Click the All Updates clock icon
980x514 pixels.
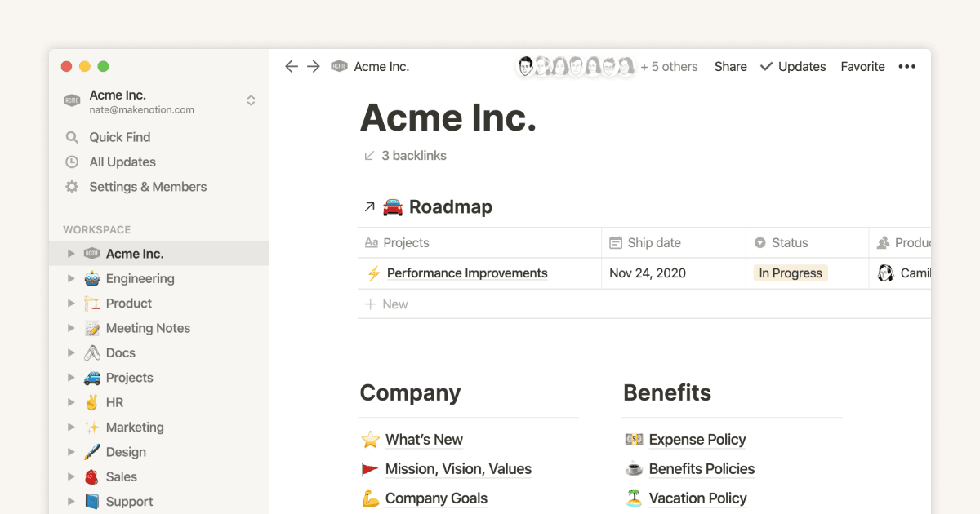[x=73, y=162]
